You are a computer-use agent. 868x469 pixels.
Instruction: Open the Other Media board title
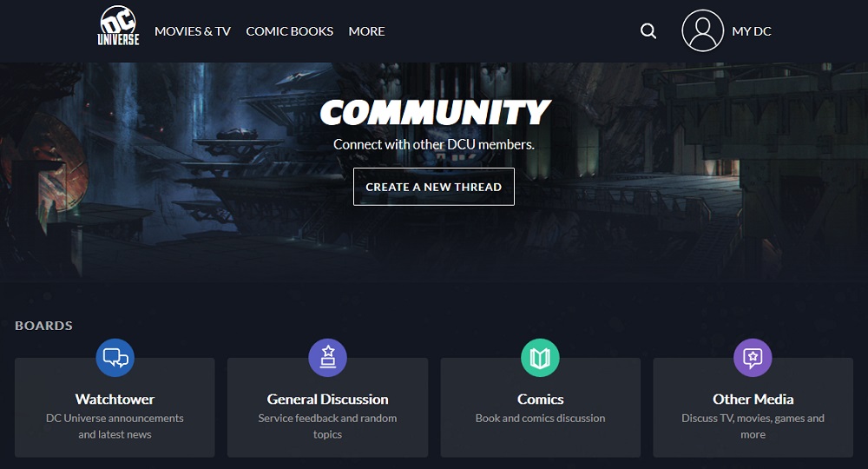pos(753,400)
